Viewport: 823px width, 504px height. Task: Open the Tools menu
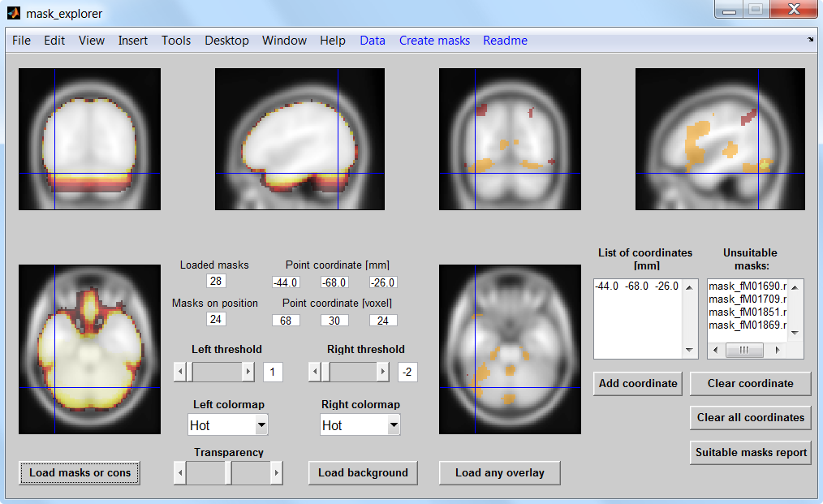pyautogui.click(x=175, y=40)
